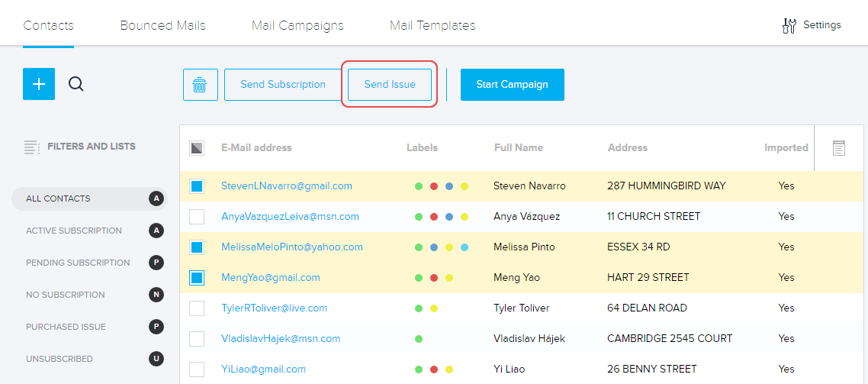Click the trash can delete icon
The width and height of the screenshot is (868, 384).
(x=200, y=85)
